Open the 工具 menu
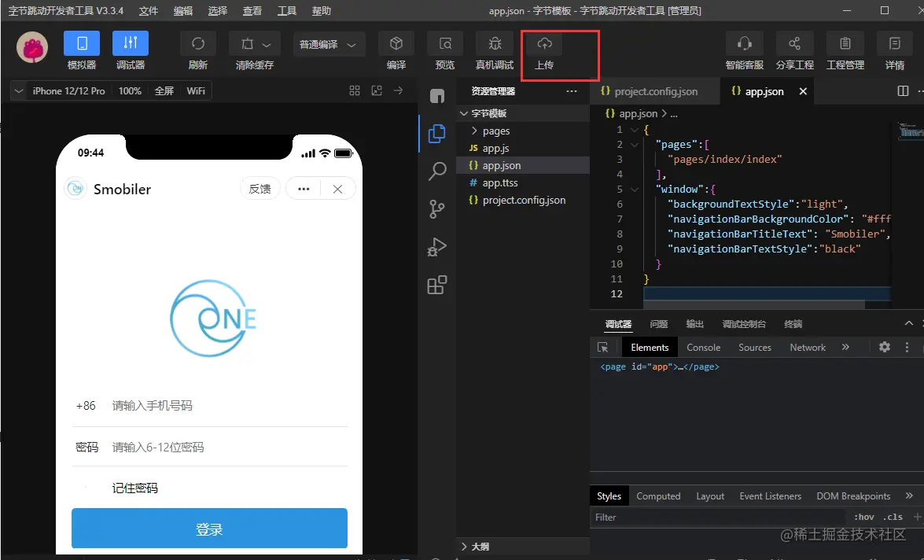This screenshot has height=560, width=924. pos(287,10)
